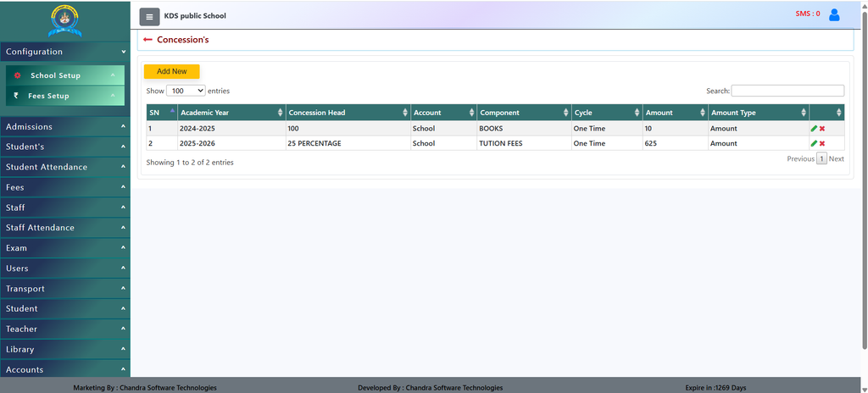Click the 625 amount cell
Screen dimensions: 868x393
675,143
